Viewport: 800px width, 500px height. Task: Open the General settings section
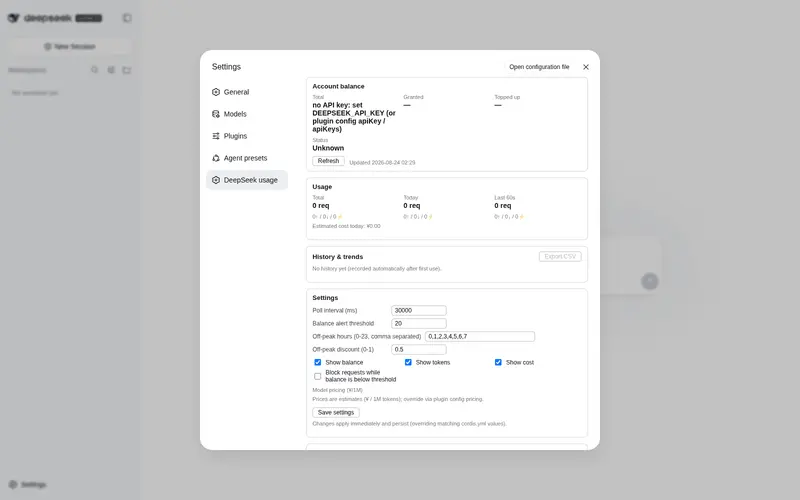pos(247,92)
